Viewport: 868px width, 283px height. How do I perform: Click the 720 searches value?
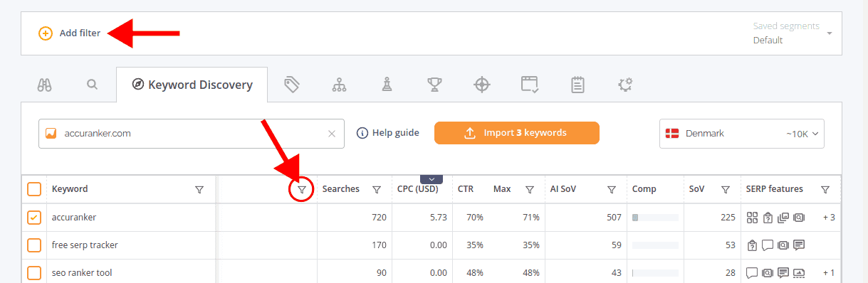pos(379,218)
